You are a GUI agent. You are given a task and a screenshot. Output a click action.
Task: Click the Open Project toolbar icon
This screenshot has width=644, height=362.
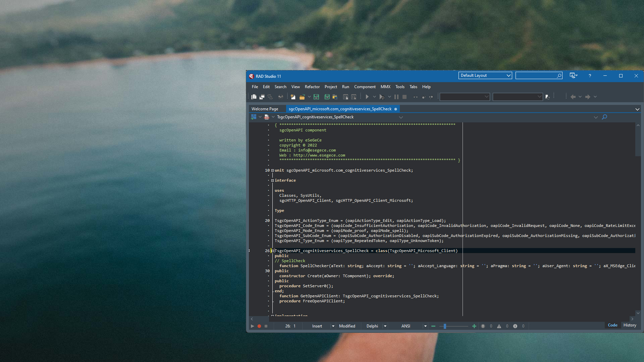pos(335,97)
